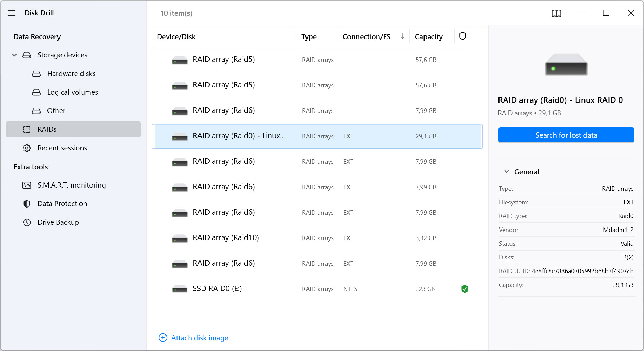This screenshot has height=351, width=644.
Task: Sort by Connection/FS column header
Action: (366, 37)
